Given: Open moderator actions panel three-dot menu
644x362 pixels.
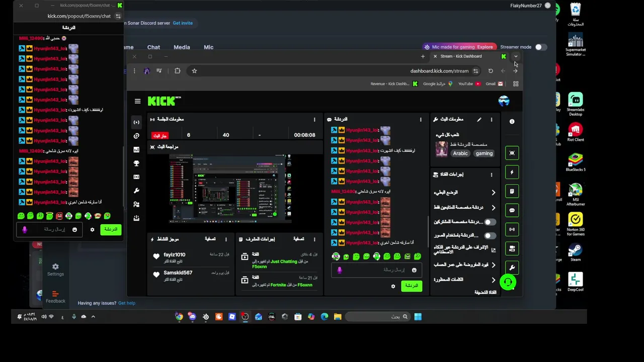Looking at the screenshot, I should 314,239.
